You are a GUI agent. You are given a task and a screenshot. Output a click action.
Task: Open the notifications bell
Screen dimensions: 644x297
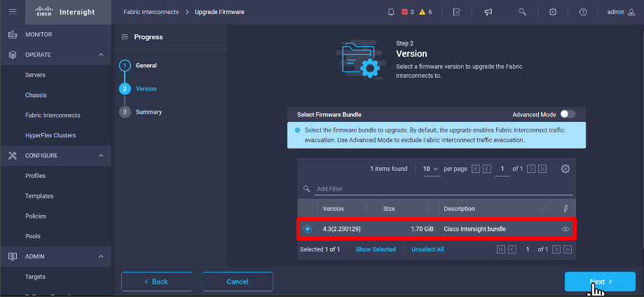(391, 12)
